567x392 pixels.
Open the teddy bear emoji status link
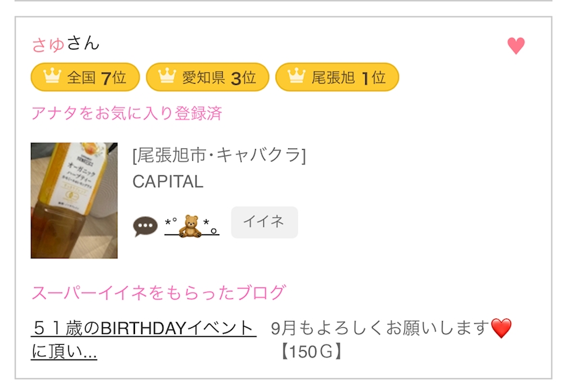pyautogui.click(x=192, y=225)
